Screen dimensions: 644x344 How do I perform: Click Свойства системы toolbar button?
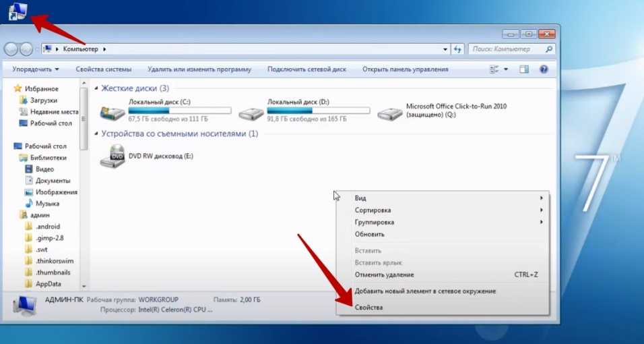(104, 69)
